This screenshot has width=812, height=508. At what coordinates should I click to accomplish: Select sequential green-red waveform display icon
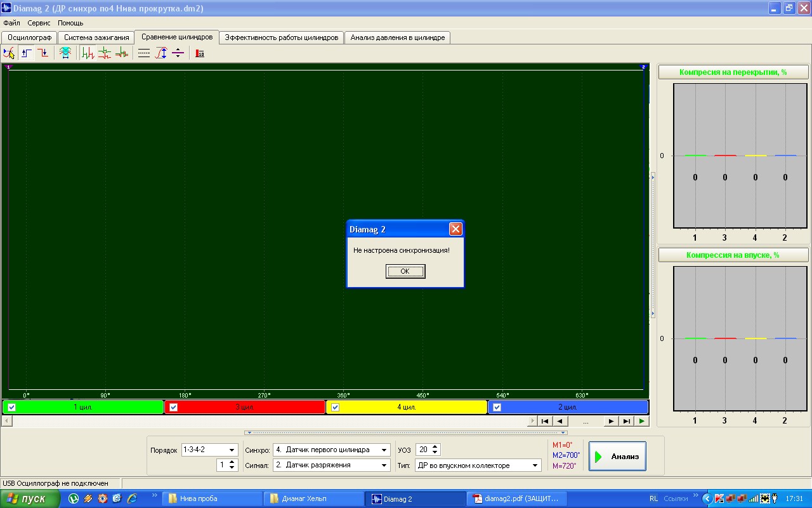(x=88, y=53)
